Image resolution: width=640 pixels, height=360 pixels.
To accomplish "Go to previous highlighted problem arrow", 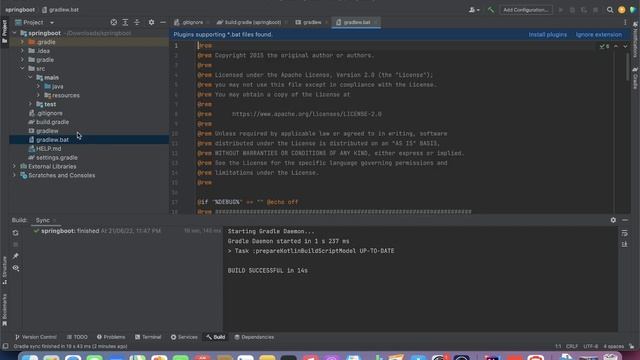I will [x=616, y=46].
